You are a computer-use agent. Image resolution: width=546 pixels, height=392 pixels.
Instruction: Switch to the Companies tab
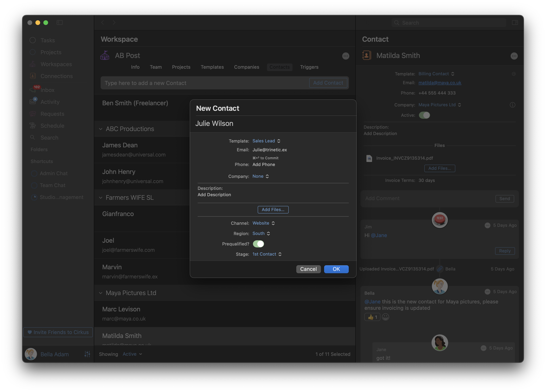coord(247,67)
